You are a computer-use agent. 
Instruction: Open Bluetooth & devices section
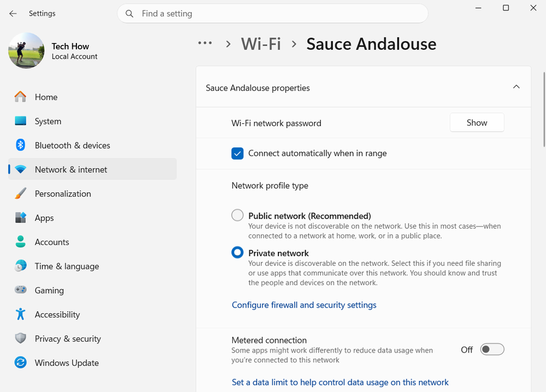click(92, 145)
